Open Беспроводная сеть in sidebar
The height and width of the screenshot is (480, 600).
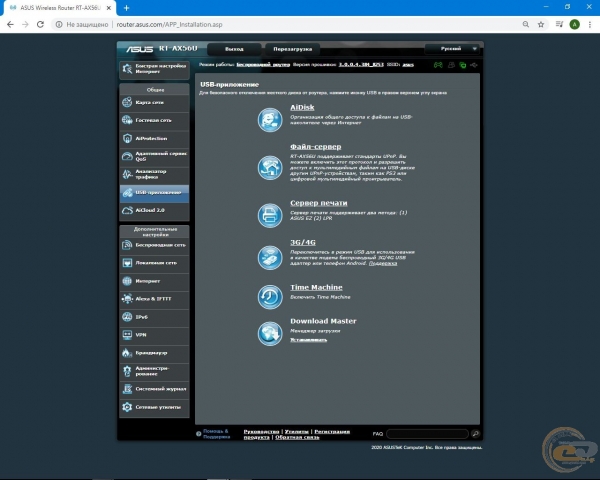pyautogui.click(x=154, y=245)
